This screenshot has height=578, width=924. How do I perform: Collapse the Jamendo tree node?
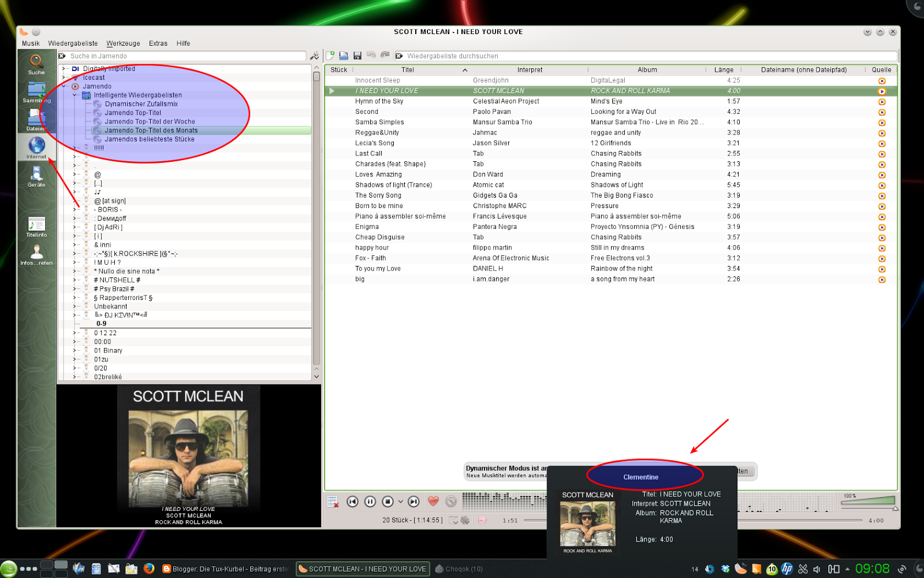pos(64,86)
